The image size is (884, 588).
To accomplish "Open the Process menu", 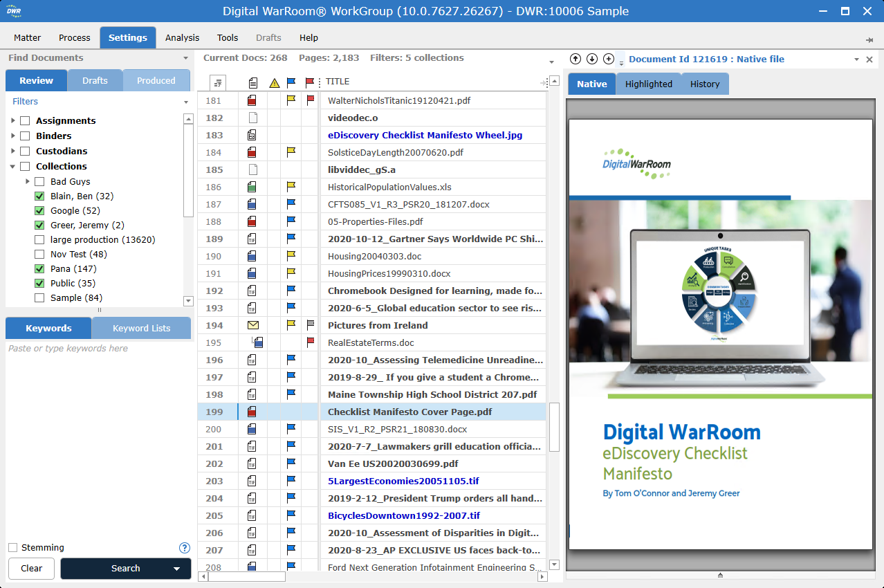I will (75, 38).
